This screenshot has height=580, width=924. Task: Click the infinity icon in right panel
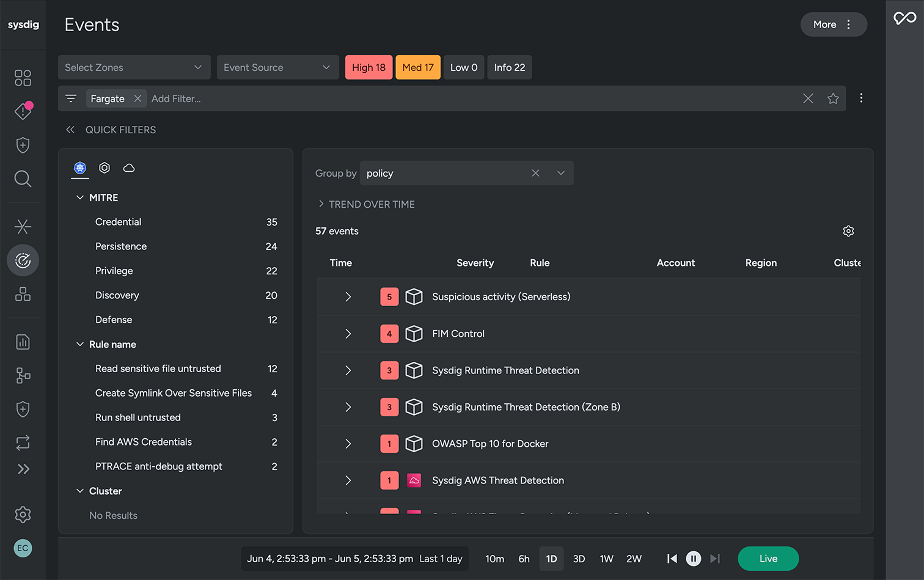click(x=905, y=18)
